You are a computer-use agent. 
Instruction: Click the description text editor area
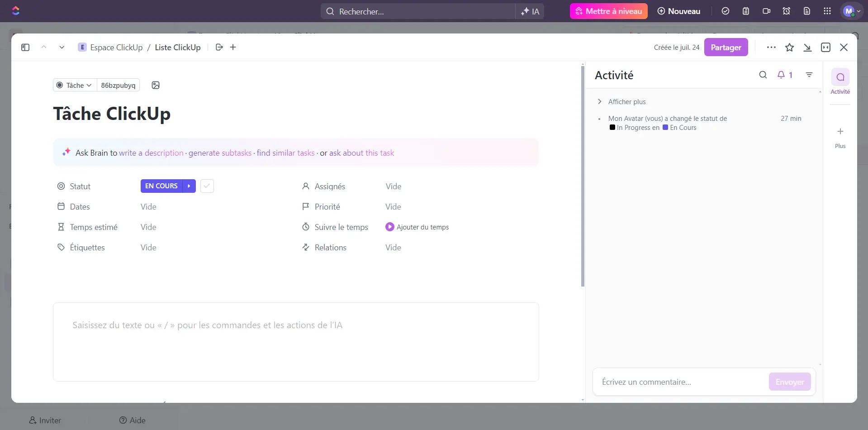point(296,342)
